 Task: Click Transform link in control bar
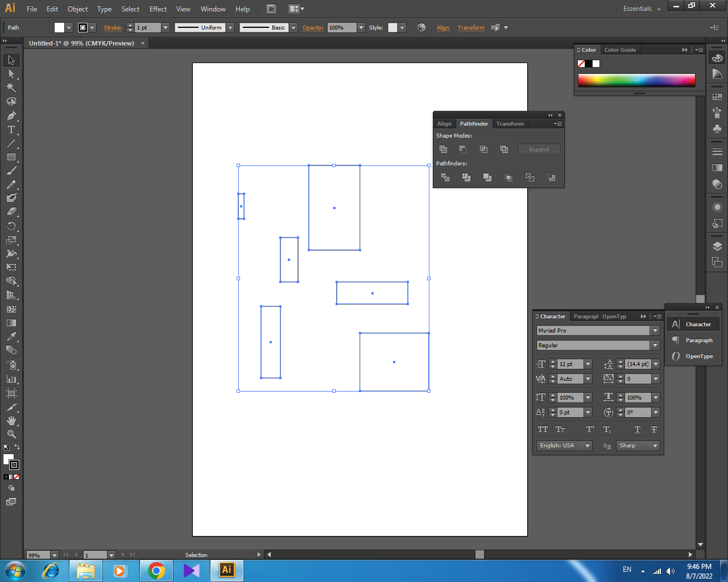471,27
